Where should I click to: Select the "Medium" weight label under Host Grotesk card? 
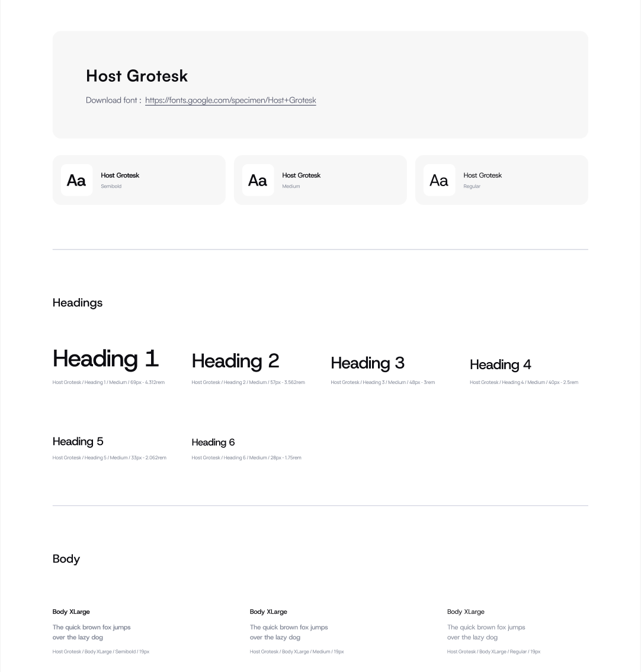coord(291,187)
